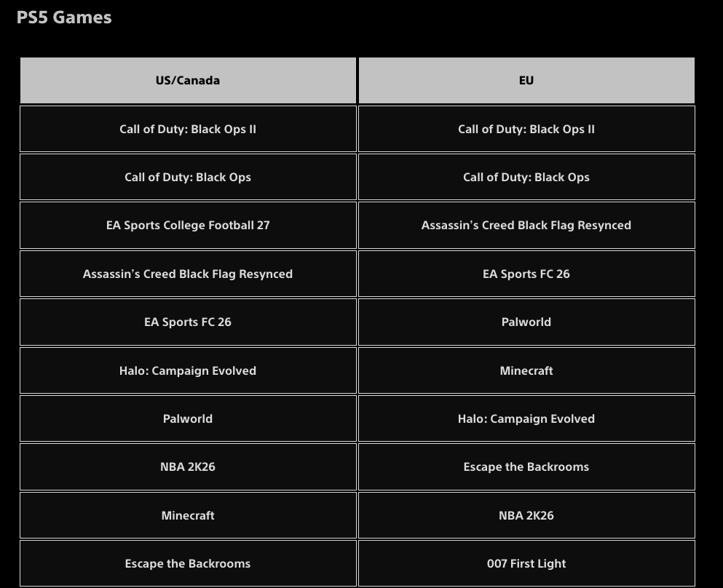
Task: Select Call of Duty: Black Ops in US/Canada column
Action: (x=188, y=177)
